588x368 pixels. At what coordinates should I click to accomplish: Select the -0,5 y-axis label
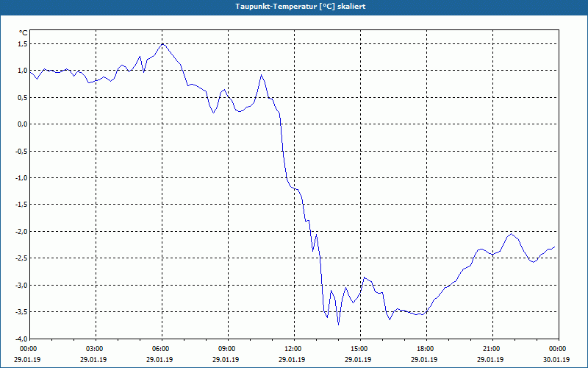pyautogui.click(x=21, y=152)
